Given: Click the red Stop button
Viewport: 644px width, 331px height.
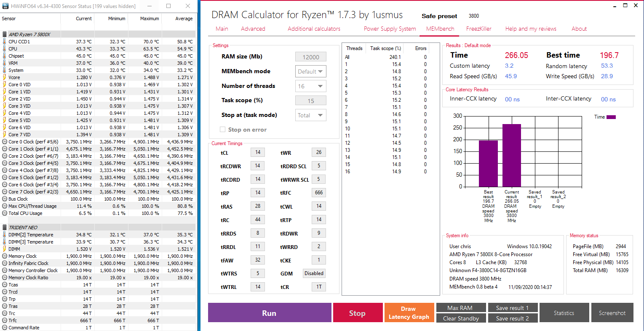Looking at the screenshot, I should pos(357,313).
